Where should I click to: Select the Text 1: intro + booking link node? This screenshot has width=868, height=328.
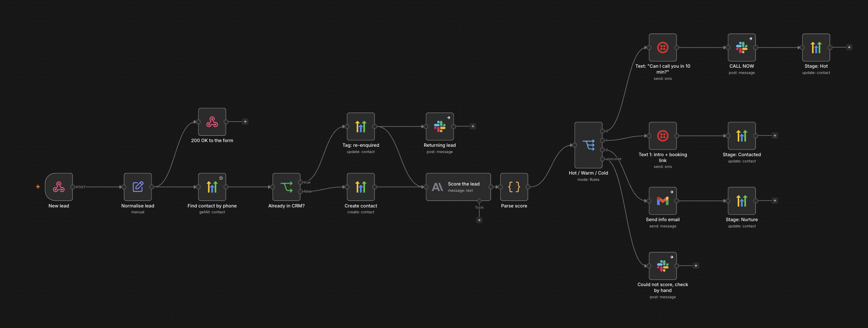tap(663, 136)
